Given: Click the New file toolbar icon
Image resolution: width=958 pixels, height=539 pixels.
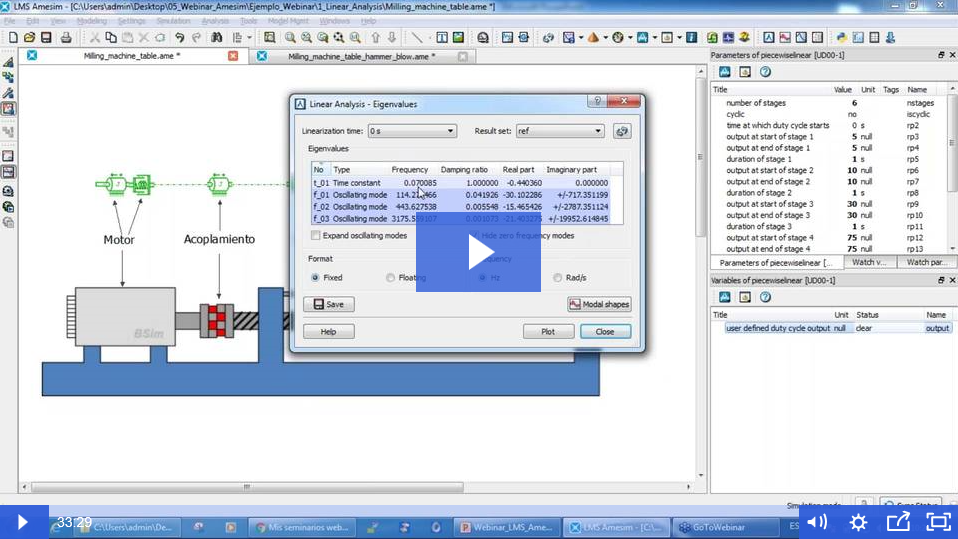Looking at the screenshot, I should click(x=13, y=37).
